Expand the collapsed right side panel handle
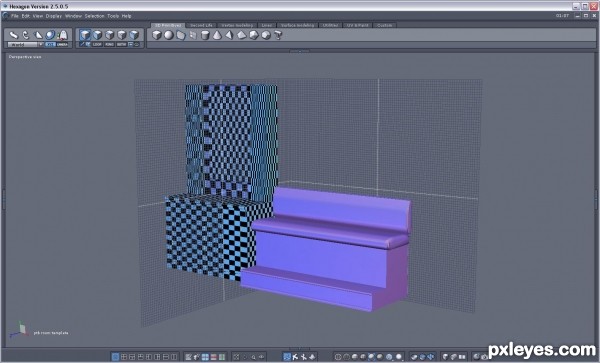 [596, 199]
